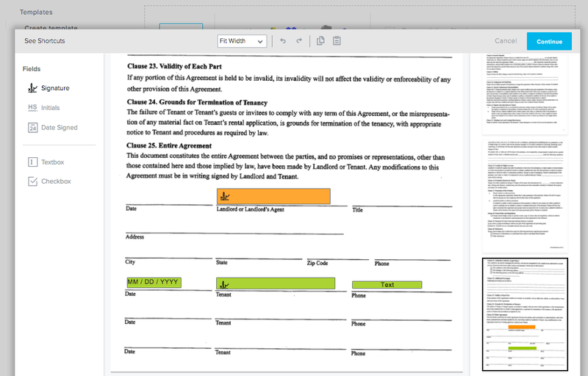Select the green tenant signature field

coord(275,283)
